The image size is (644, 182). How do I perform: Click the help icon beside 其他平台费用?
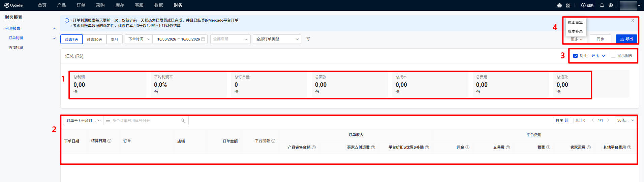629,147
